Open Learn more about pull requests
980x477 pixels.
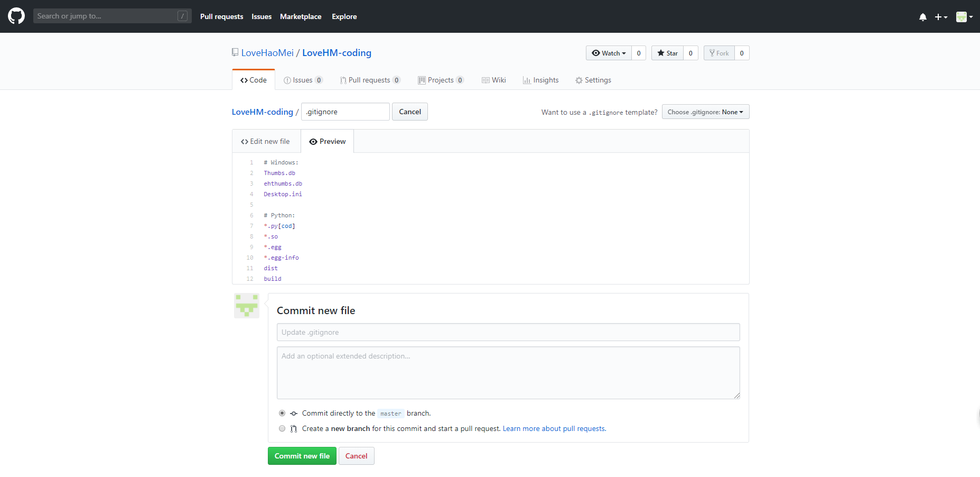[554, 428]
